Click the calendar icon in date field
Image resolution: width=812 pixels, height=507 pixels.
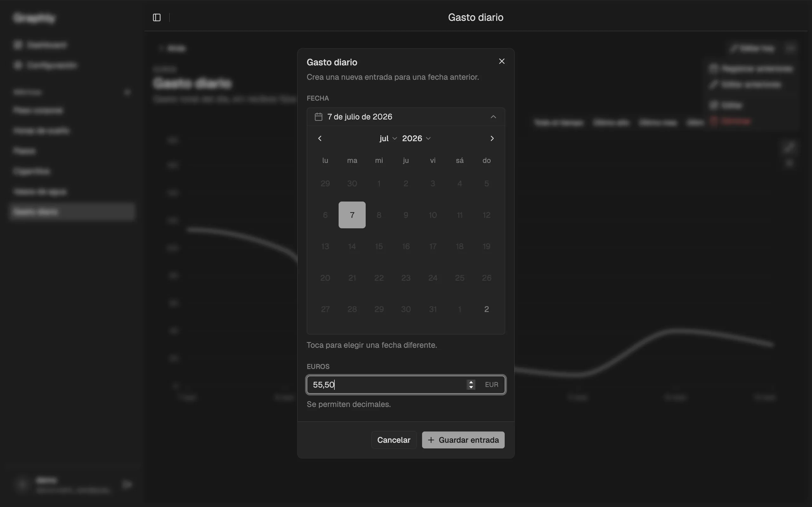coord(318,117)
